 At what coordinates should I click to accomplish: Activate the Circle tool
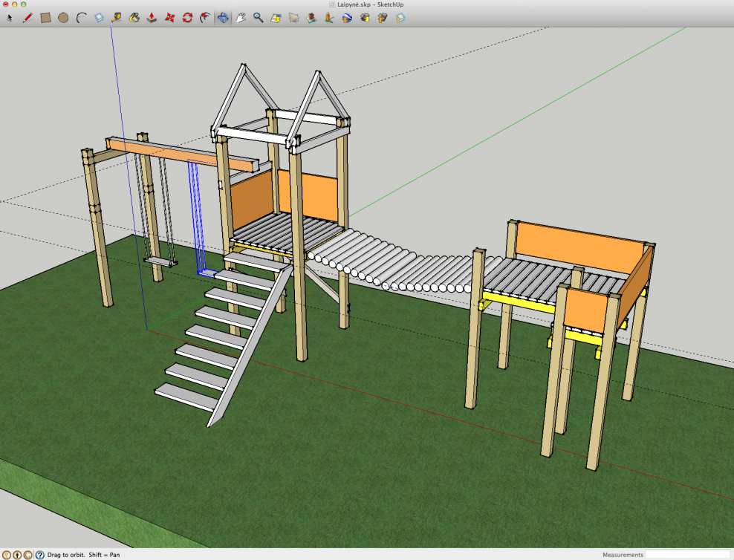point(63,18)
